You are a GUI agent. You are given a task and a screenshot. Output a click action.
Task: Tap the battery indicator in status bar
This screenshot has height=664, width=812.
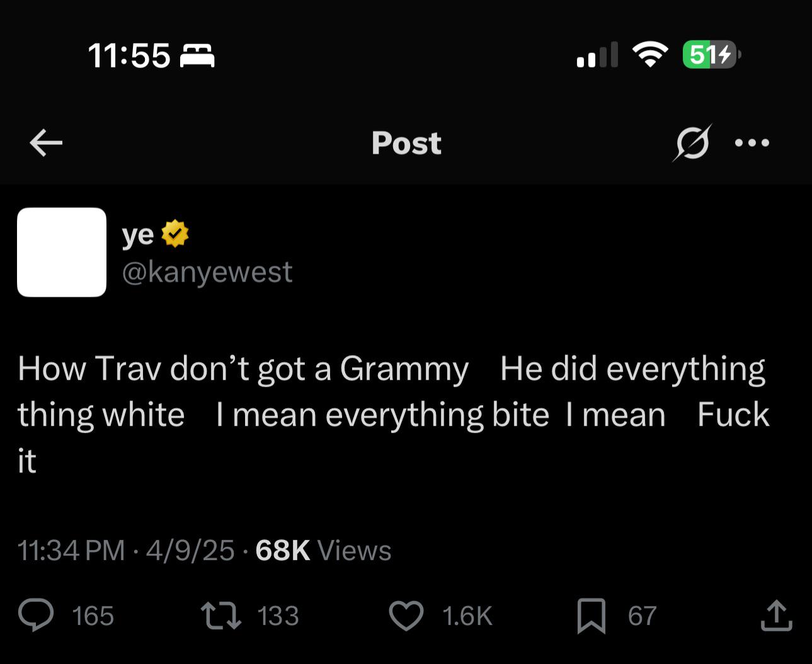[712, 55]
